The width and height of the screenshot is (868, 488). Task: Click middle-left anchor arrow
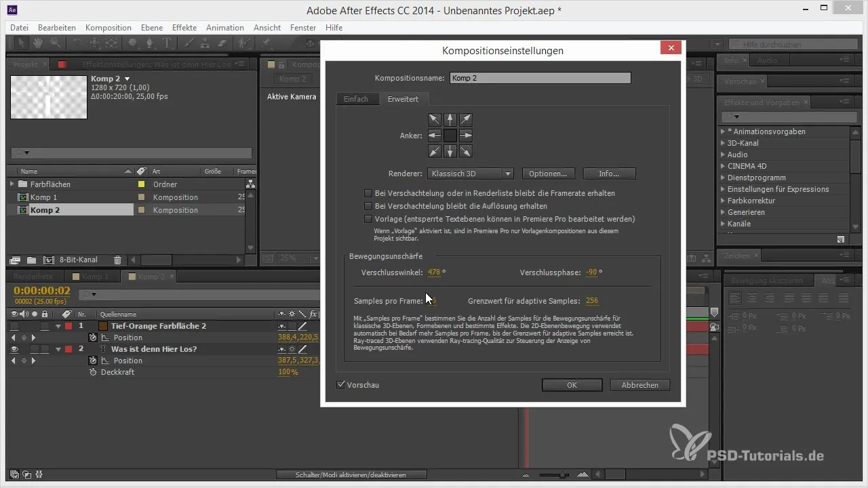point(435,136)
